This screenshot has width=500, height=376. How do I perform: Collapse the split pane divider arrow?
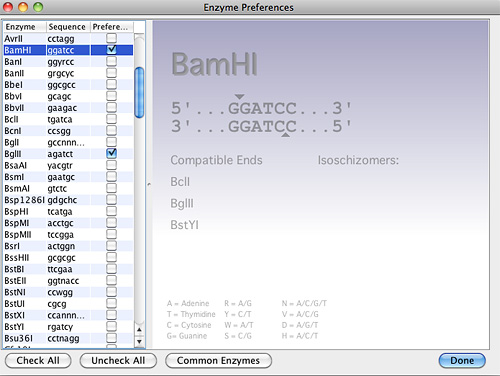tap(149, 184)
